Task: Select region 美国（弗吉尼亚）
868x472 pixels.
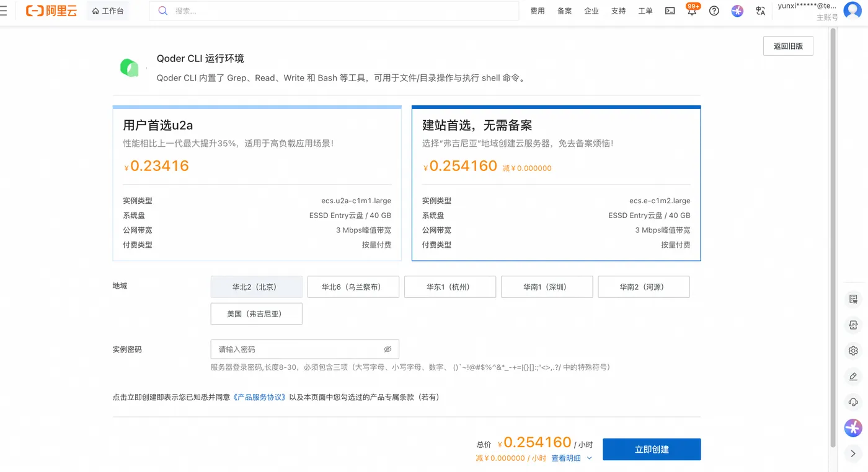Action: [257, 313]
